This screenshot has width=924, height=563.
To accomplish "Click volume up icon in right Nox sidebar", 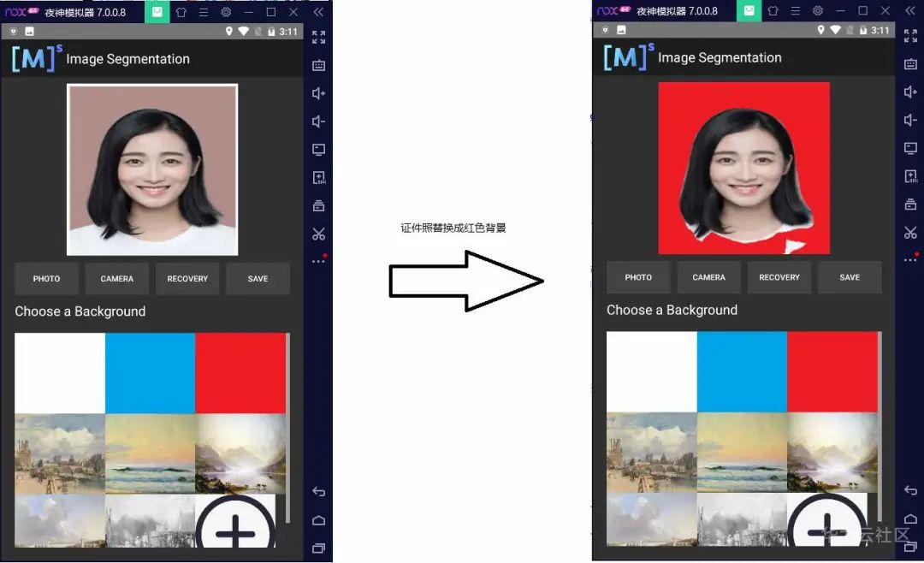I will (910, 92).
